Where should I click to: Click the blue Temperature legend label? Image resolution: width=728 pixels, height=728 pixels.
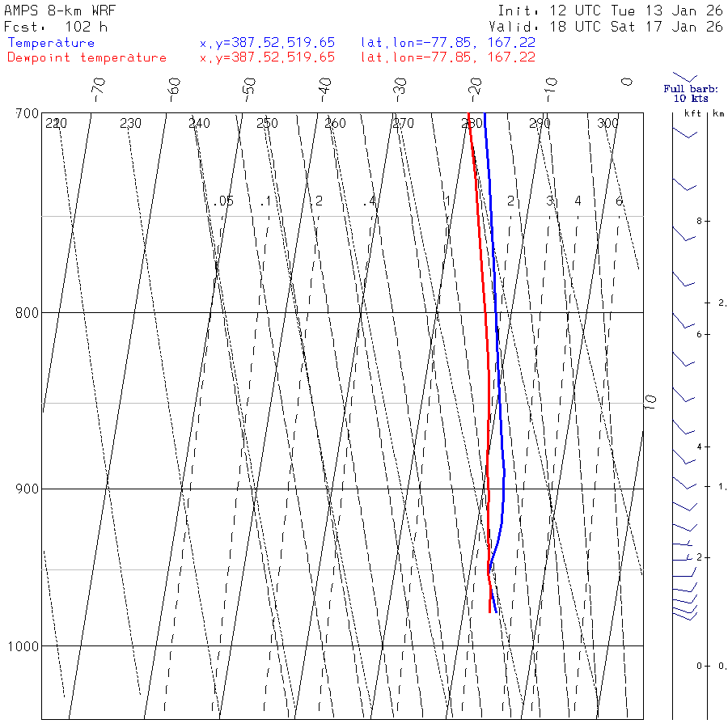51,43
